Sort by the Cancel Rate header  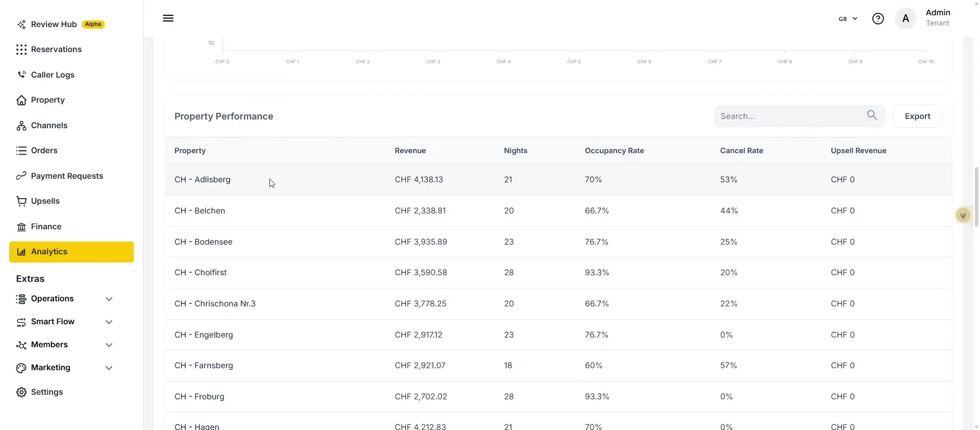coord(741,151)
